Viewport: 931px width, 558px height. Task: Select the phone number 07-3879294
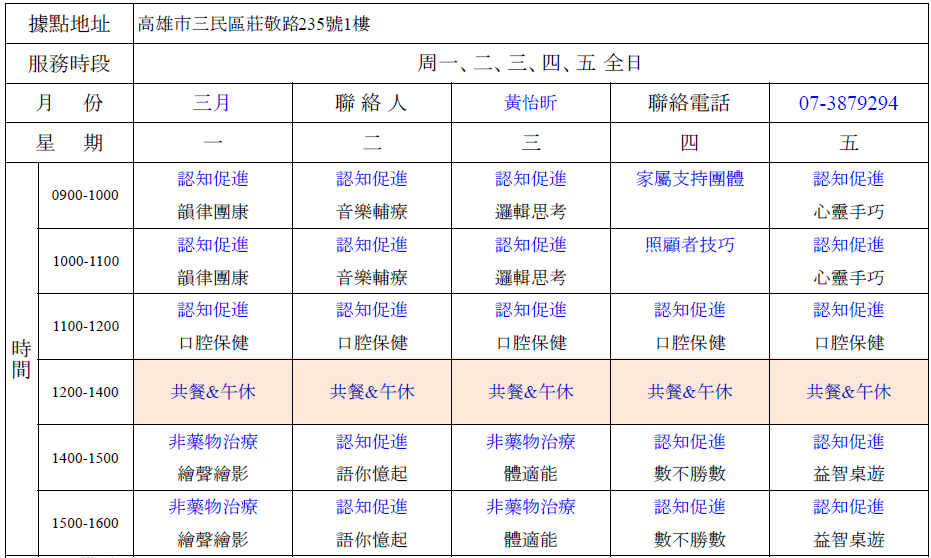[x=848, y=103]
